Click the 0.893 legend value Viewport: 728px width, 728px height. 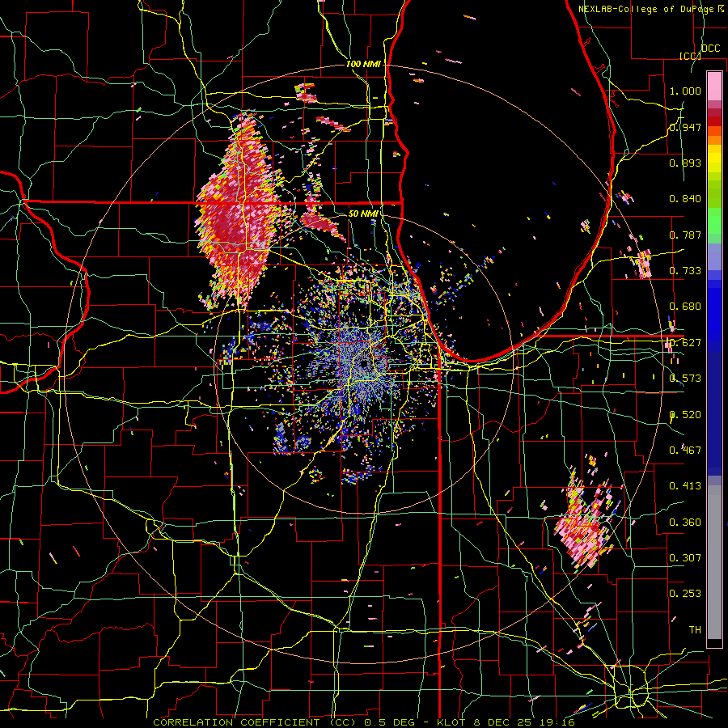tap(685, 163)
